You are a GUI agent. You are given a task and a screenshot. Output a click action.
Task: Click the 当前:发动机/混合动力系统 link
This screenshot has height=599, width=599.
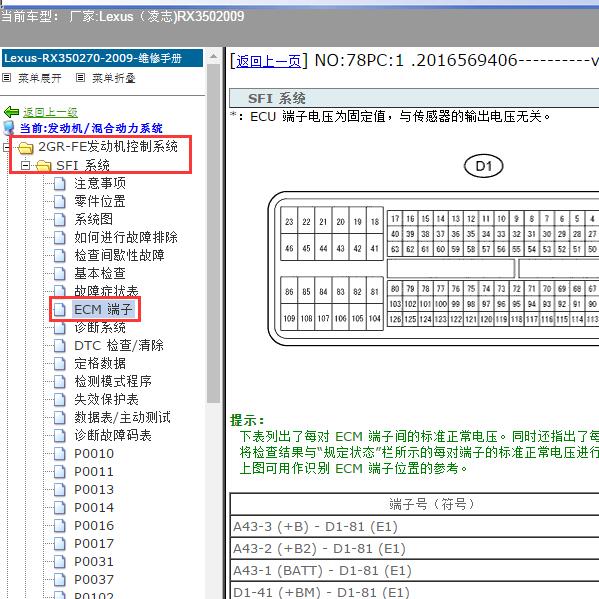(91, 128)
